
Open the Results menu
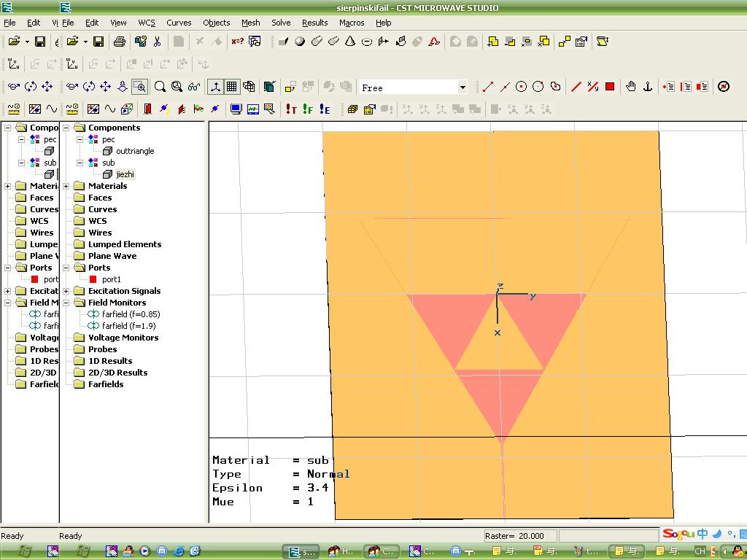315,23
